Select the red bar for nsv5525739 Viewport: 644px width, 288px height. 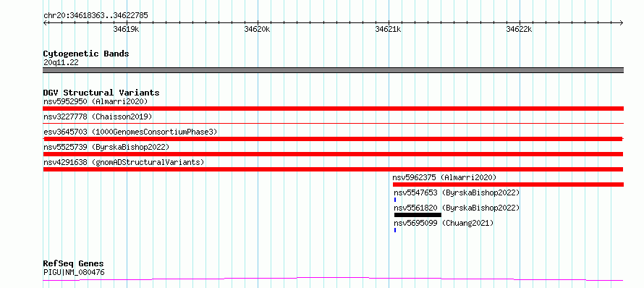click(x=333, y=154)
